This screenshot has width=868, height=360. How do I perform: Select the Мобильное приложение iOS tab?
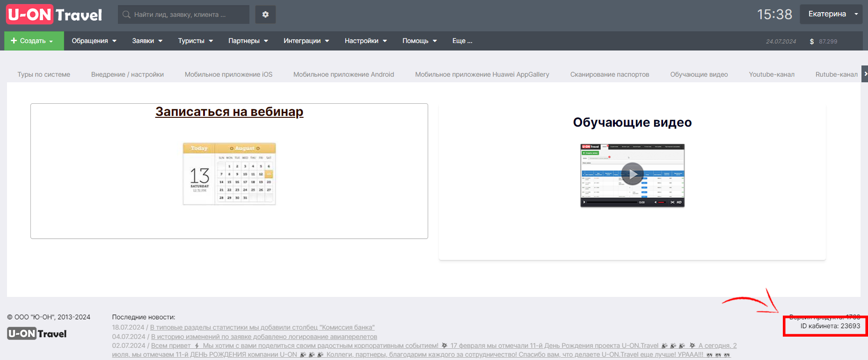click(228, 74)
